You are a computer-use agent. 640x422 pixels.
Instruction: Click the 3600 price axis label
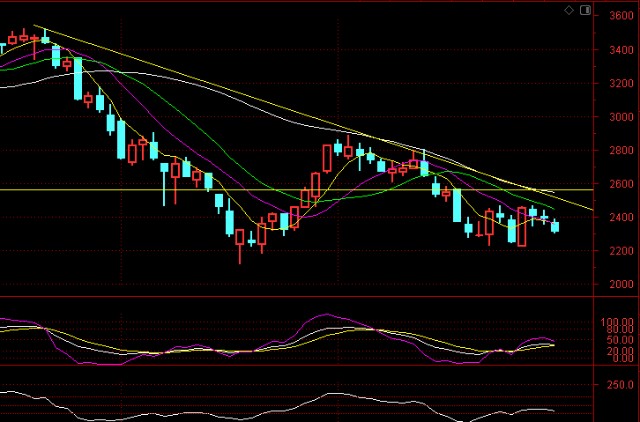point(620,17)
